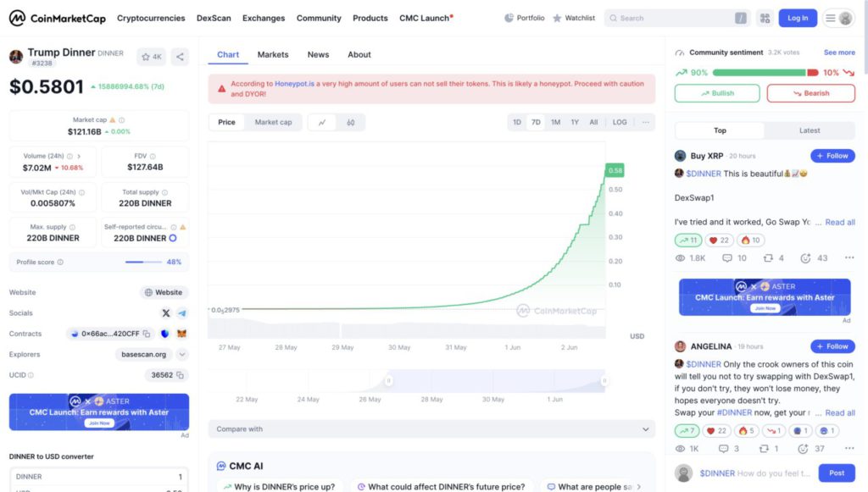
Task: Switch chart to Market cap view
Action: click(273, 123)
